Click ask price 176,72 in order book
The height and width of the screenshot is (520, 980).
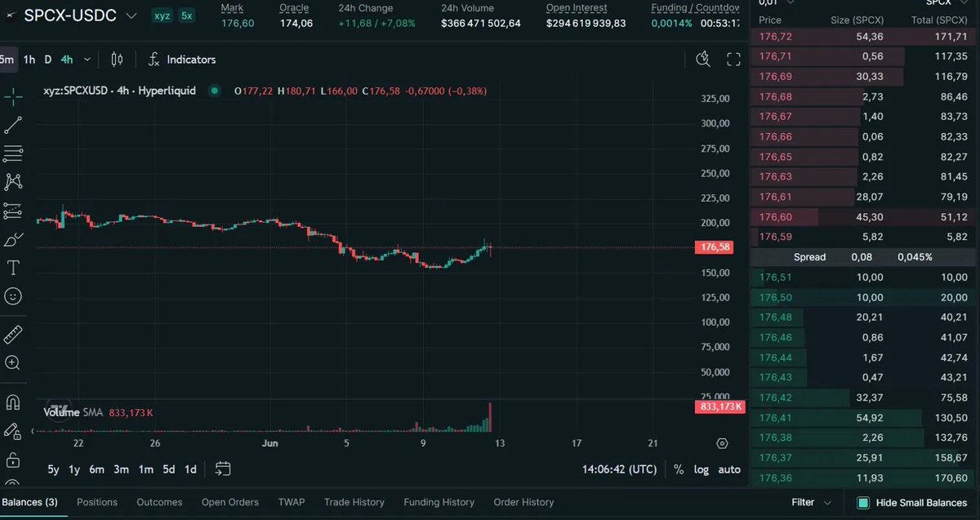click(775, 37)
